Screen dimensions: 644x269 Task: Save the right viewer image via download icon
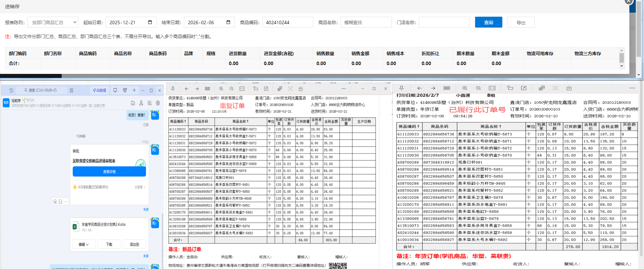point(569,88)
